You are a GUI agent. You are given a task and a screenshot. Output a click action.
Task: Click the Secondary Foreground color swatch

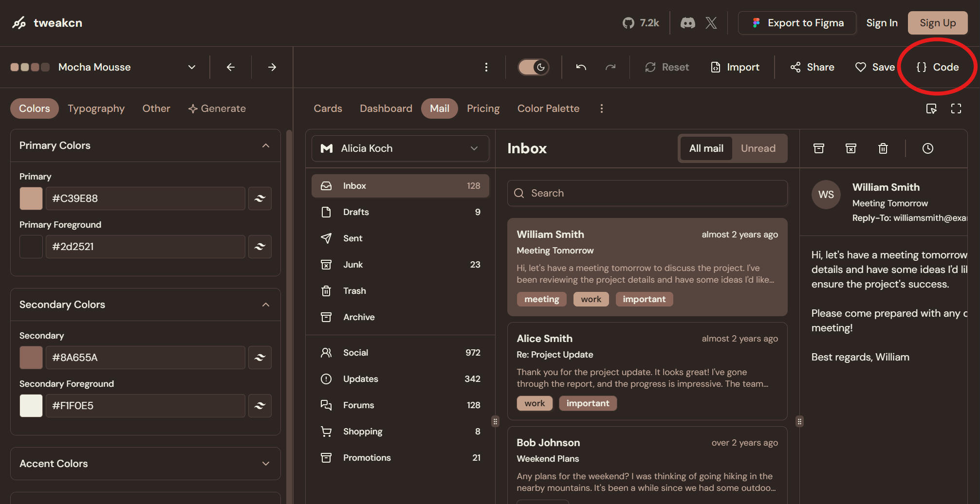point(31,406)
